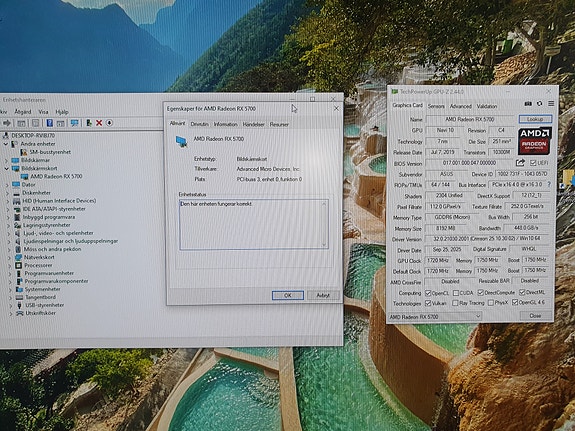Screen dimensions: 575x431
Task: Collapse the Bildskärmskort tree node
Action: (x=6, y=168)
